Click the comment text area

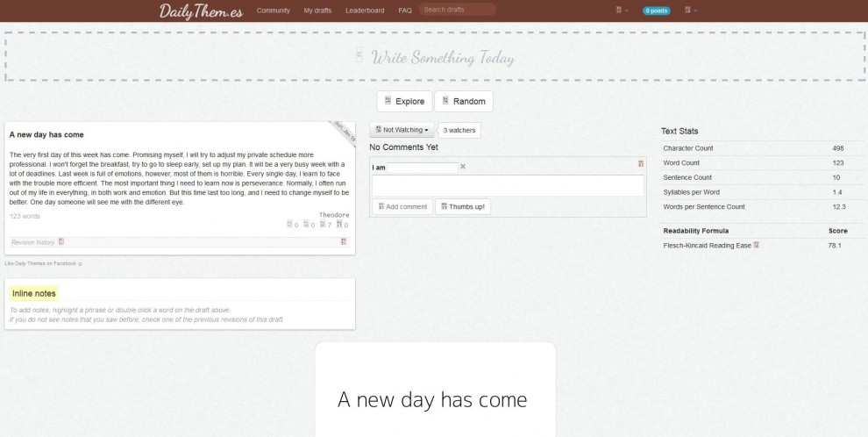pyautogui.click(x=508, y=185)
